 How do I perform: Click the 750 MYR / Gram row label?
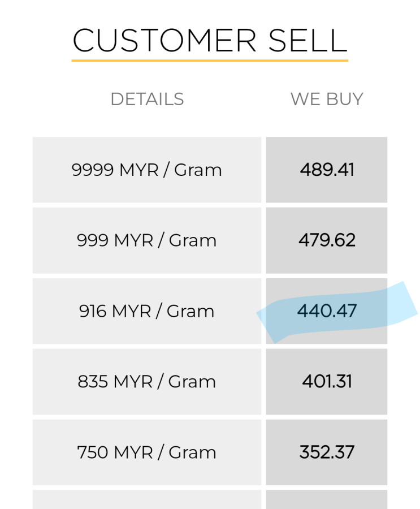(147, 452)
